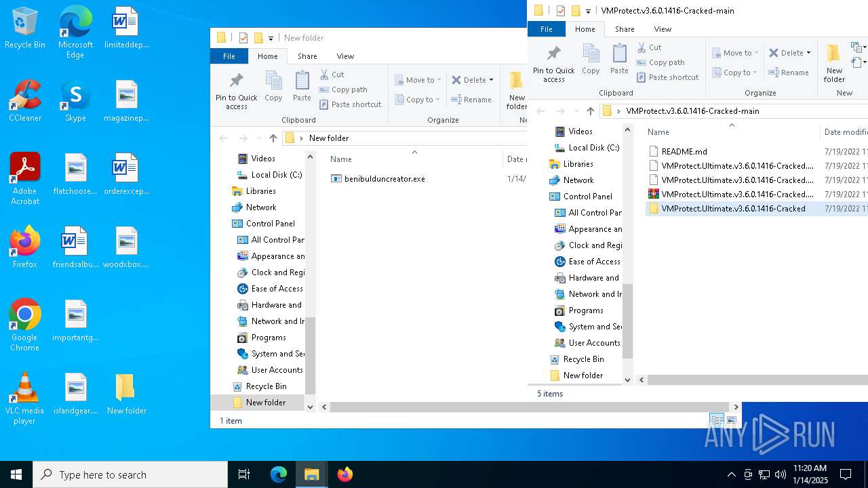The image size is (868, 488).
Task: Go up one level in New folder window
Action: (273, 138)
